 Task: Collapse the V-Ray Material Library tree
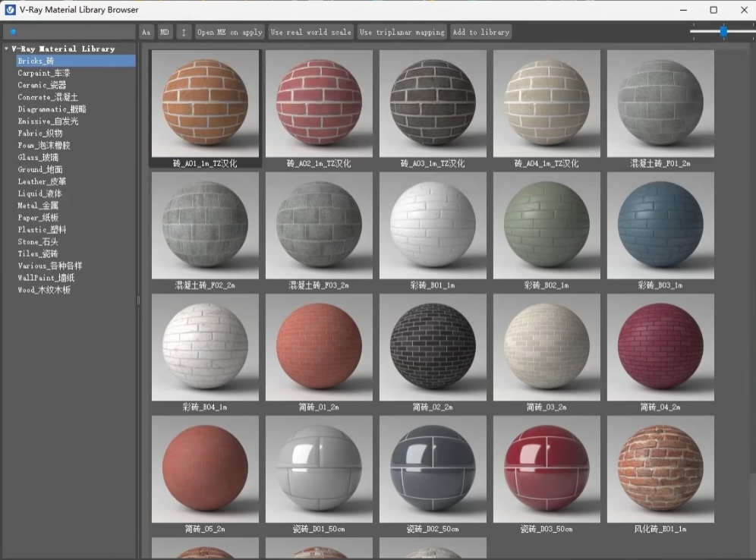point(5,49)
